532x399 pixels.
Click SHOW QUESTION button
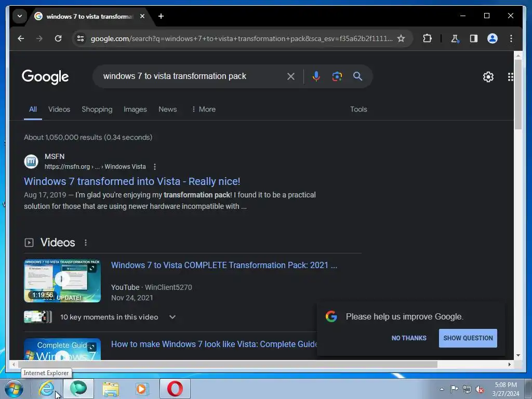coord(468,338)
